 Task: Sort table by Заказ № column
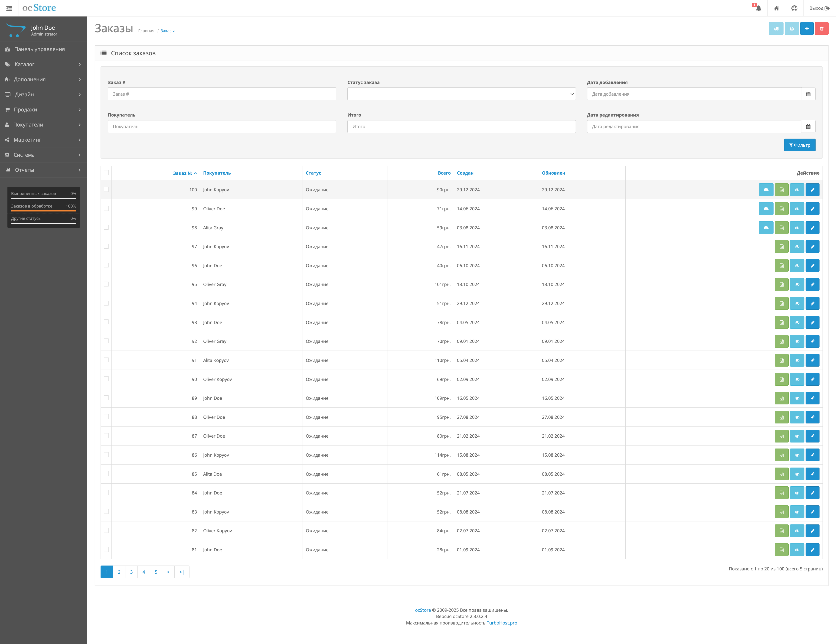tap(185, 173)
